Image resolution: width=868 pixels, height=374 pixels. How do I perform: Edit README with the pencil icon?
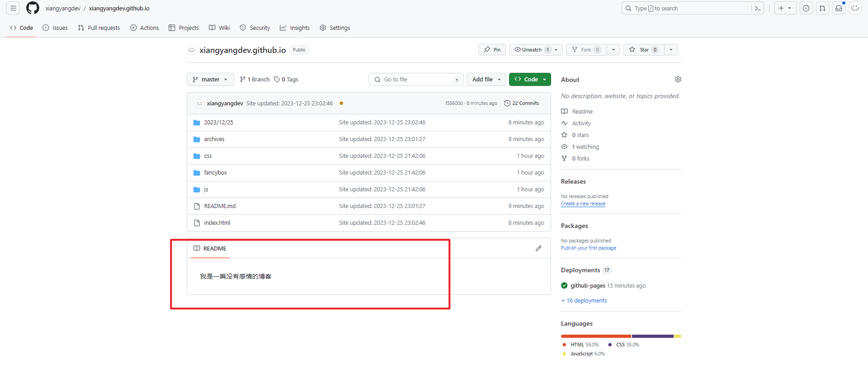pos(538,248)
